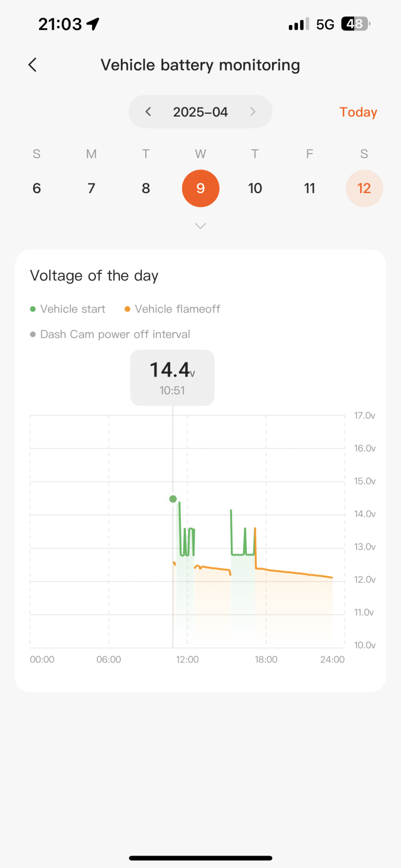Go to next month arrow
The height and width of the screenshot is (868, 401).
point(253,112)
